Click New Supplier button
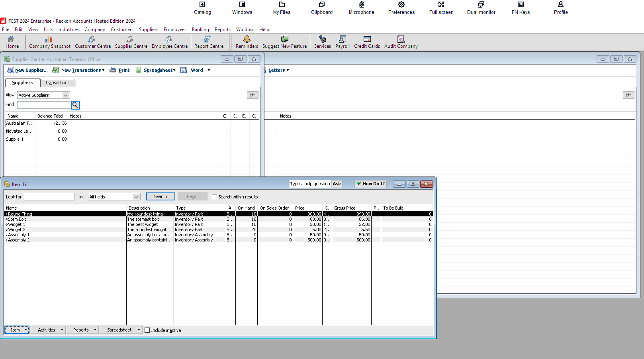 27,70
